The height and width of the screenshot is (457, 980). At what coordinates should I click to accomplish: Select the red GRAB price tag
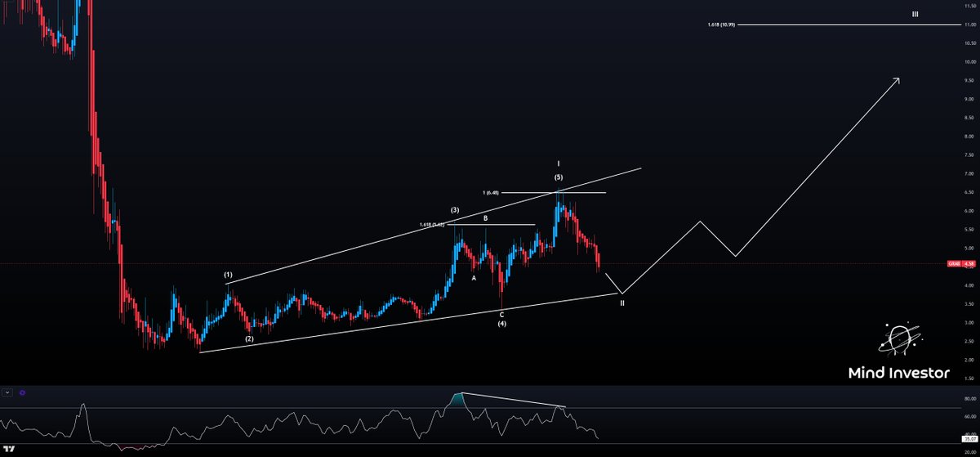953,264
